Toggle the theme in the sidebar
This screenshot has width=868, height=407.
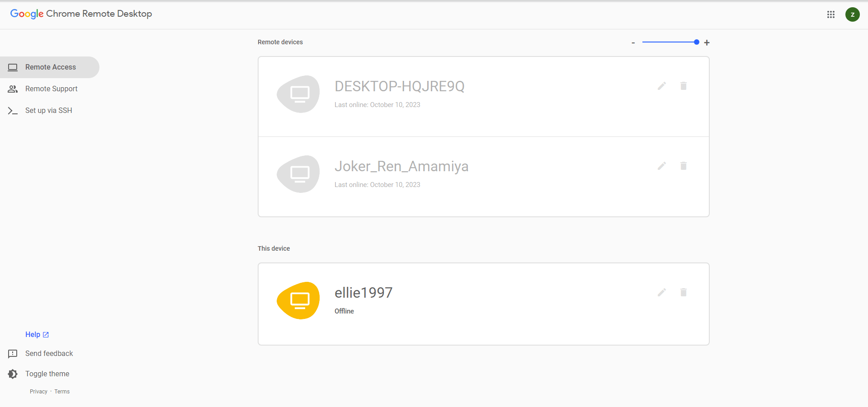tap(47, 374)
